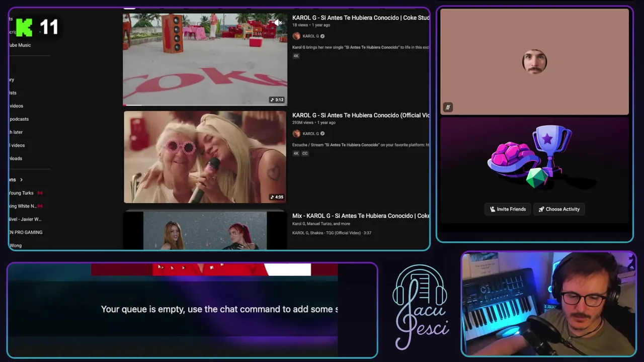This screenshot has height=362, width=644.
Task: Open YouTube Music from the sidebar
Action: 20,45
